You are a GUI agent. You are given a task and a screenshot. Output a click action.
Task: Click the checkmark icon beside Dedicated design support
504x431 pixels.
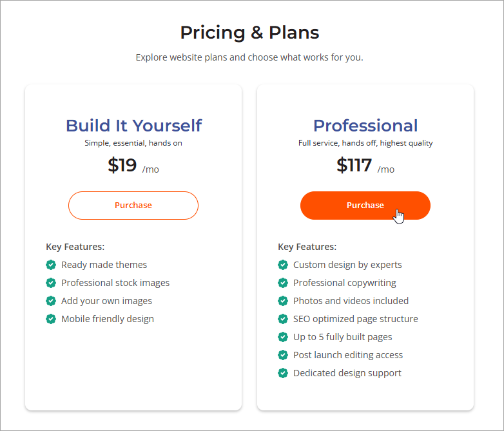click(283, 373)
